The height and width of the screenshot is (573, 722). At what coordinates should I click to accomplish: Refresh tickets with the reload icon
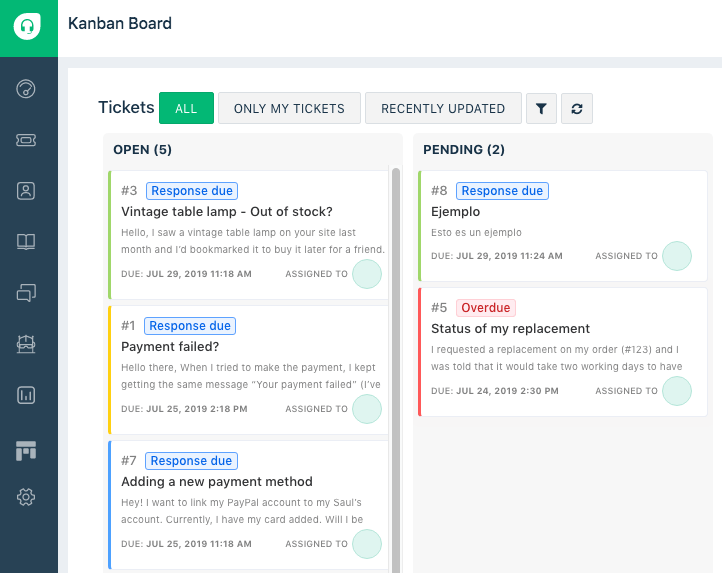click(x=576, y=109)
